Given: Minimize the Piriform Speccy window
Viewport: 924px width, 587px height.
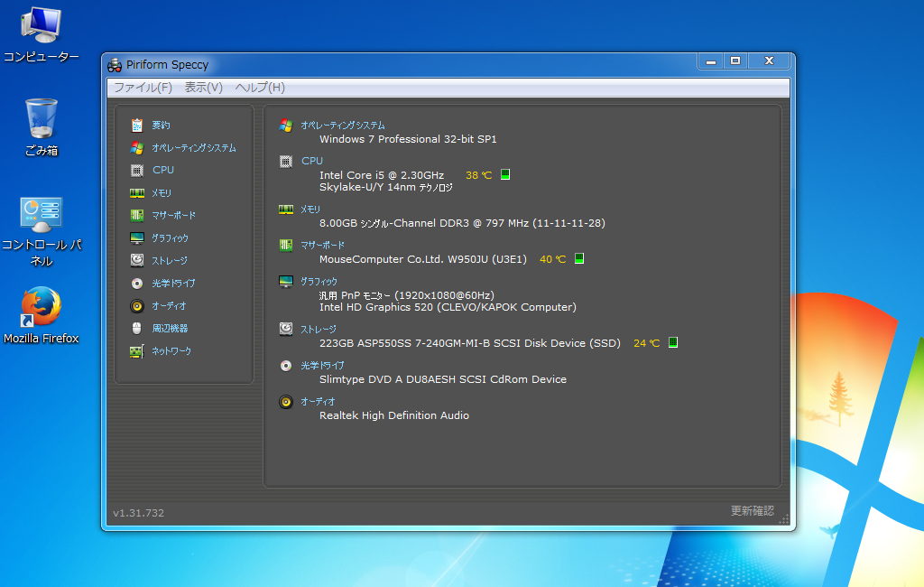Looking at the screenshot, I should pos(711,61).
